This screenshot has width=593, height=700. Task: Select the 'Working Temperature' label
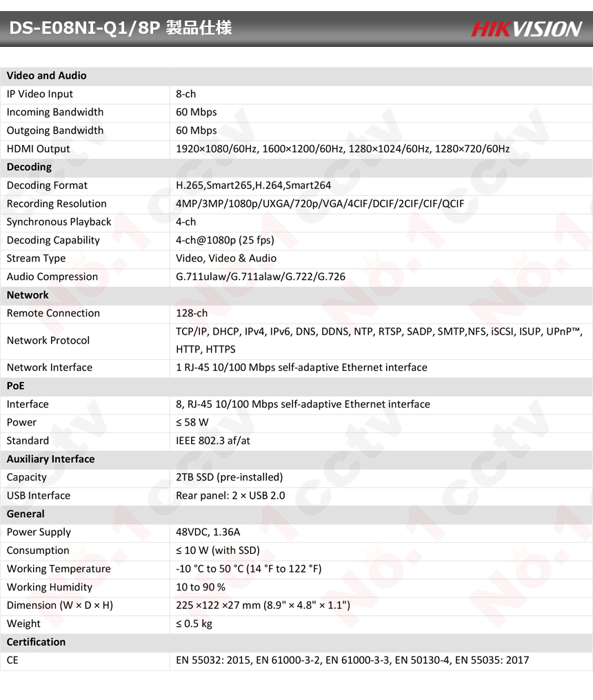coord(59,569)
